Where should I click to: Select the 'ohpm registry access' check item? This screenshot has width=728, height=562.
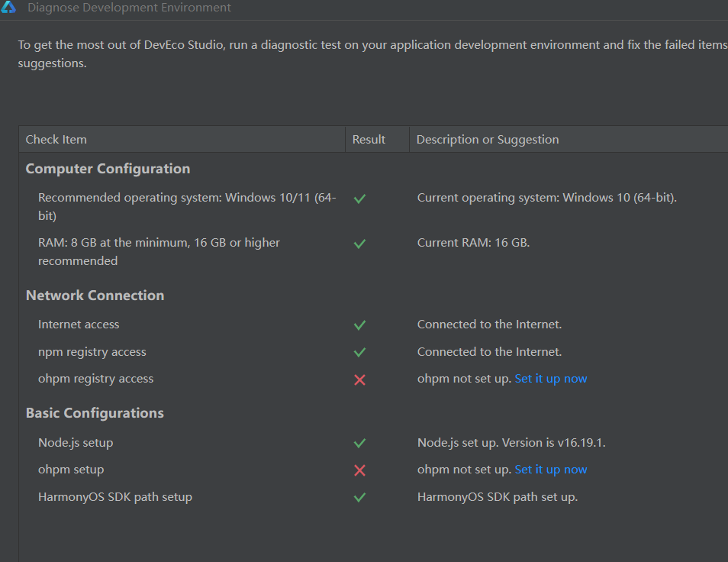pos(95,379)
